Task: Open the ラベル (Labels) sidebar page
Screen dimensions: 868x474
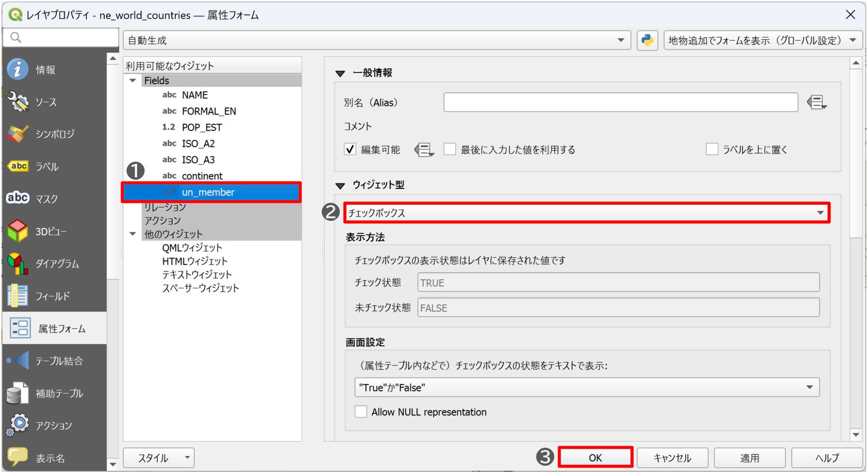Action: click(54, 167)
